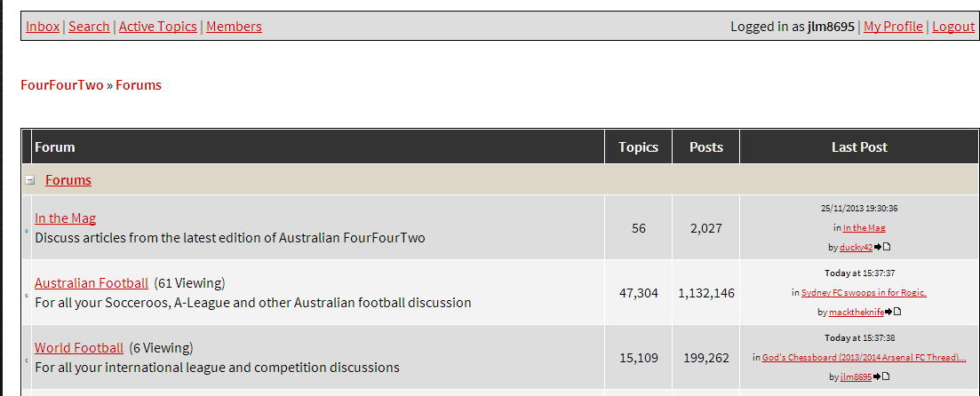The height and width of the screenshot is (396, 980).
Task: Click go-to-last-post icon beside jlm8695
Action: (x=881, y=376)
